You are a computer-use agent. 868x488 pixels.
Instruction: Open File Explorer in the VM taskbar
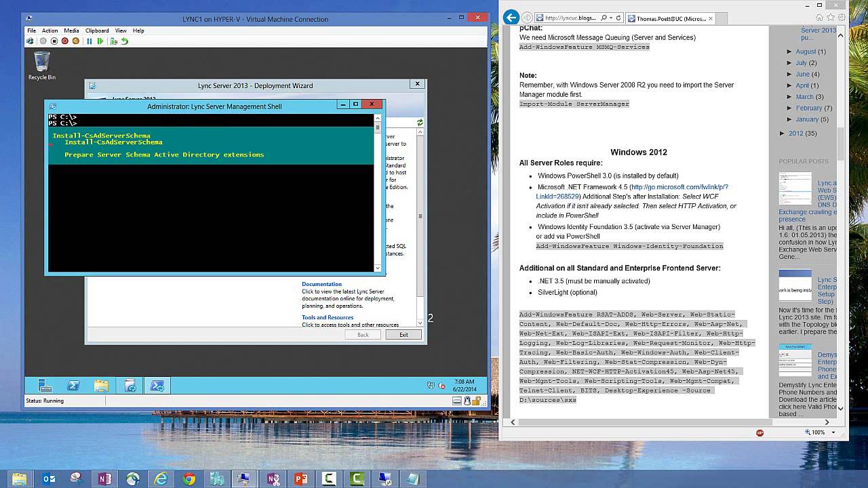tap(101, 386)
